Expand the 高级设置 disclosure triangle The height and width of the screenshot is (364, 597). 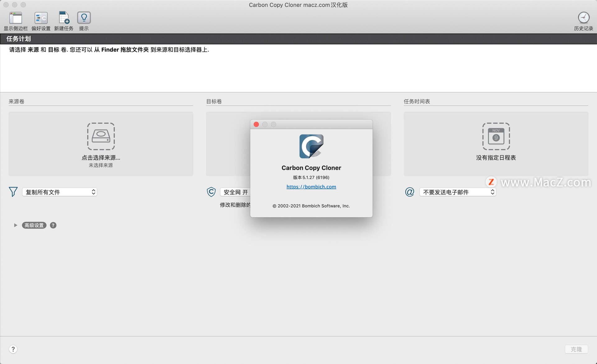(x=15, y=225)
